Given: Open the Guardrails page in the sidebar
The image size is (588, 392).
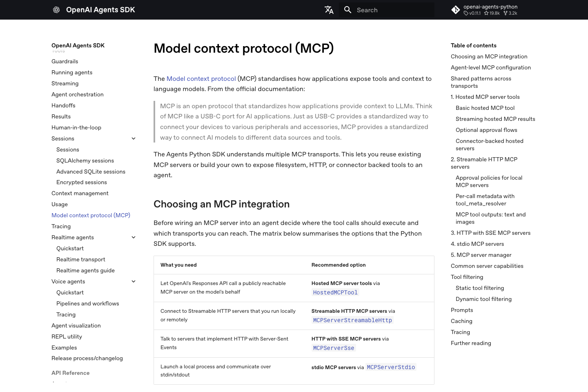Looking at the screenshot, I should tap(65, 61).
